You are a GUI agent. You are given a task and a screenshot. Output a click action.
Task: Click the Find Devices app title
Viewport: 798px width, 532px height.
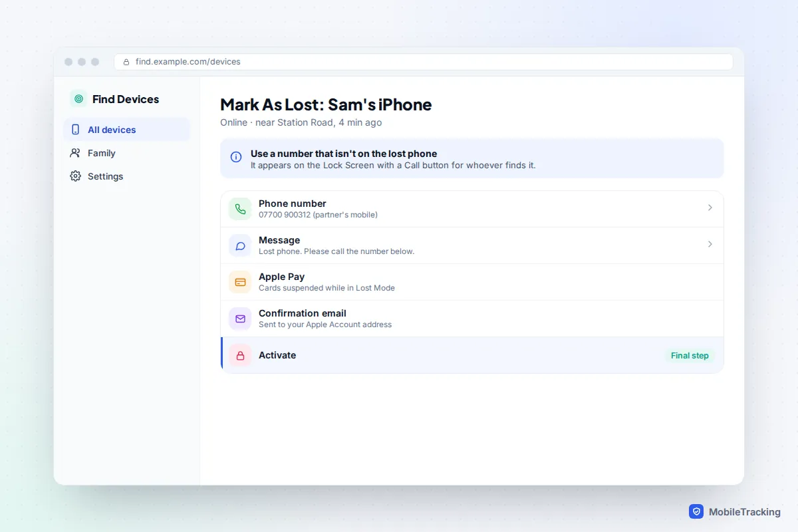pyautogui.click(x=126, y=99)
